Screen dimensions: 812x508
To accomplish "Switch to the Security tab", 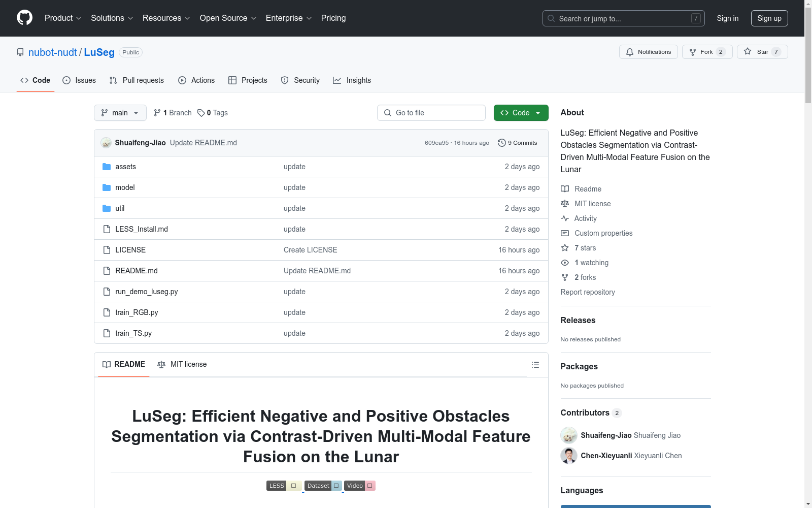I will click(x=300, y=80).
